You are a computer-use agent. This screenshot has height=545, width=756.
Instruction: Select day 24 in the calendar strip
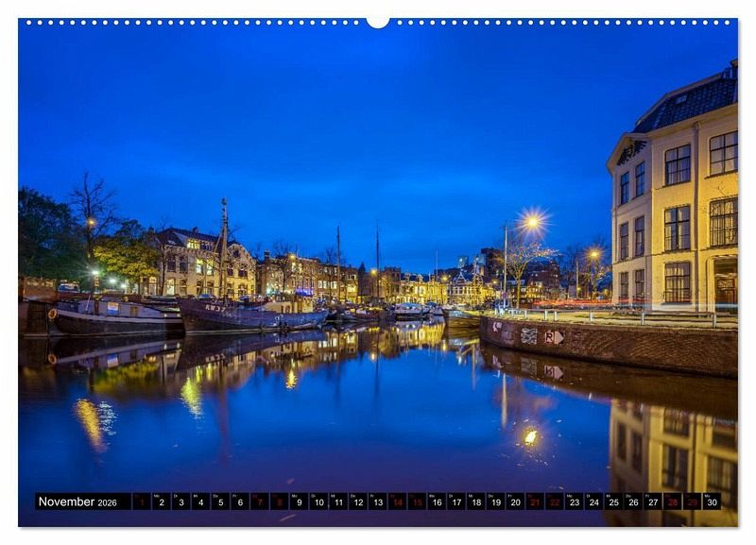tap(594, 502)
